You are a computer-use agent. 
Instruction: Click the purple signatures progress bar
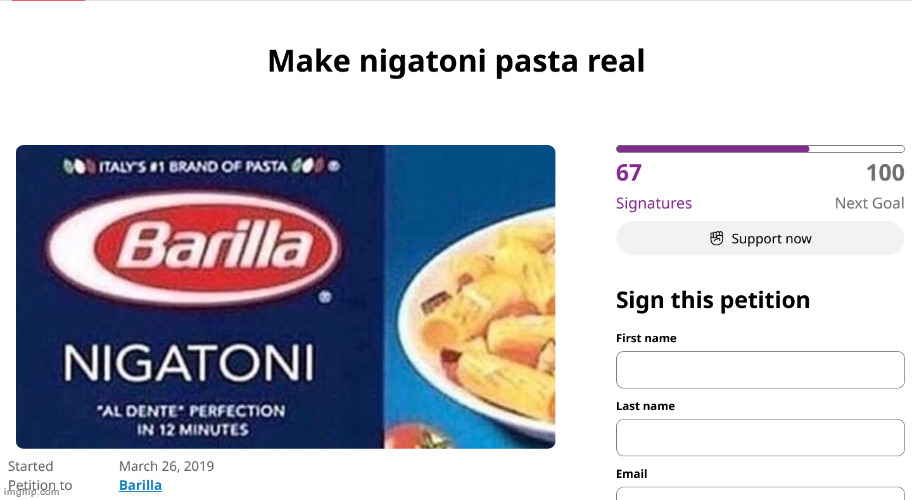[760, 149]
